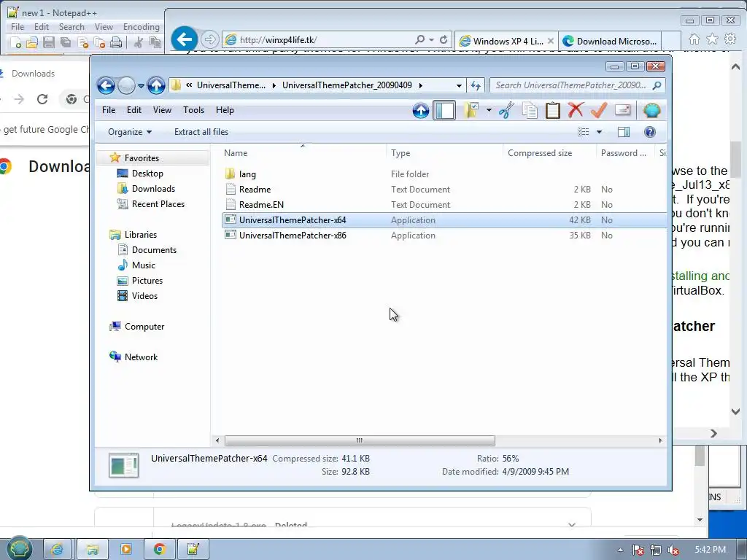Toggle the preview pane icon
The width and height of the screenshot is (747, 560).
coord(624,132)
